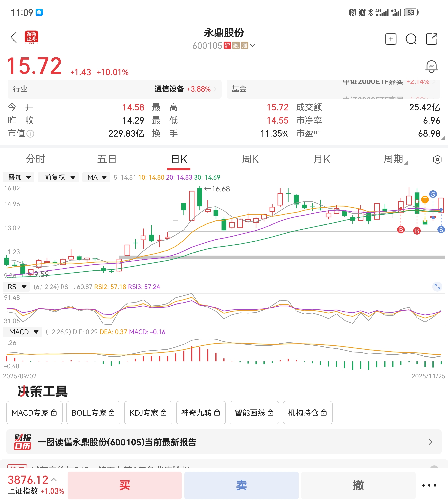The width and height of the screenshot is (448, 503).
Task: Open the search magnifier icon
Action: pyautogui.click(x=411, y=39)
